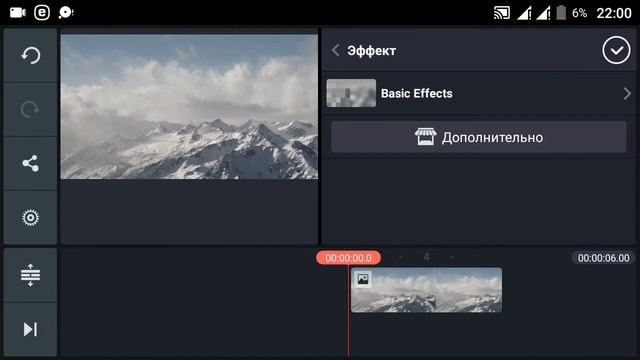The width and height of the screenshot is (640, 360).
Task: Jump to end with skip icon
Action: coord(31,329)
